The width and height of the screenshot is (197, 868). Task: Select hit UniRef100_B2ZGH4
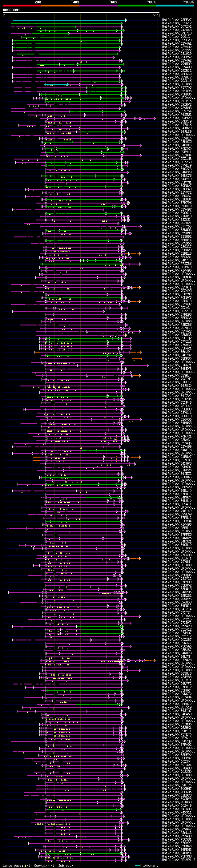point(177,155)
